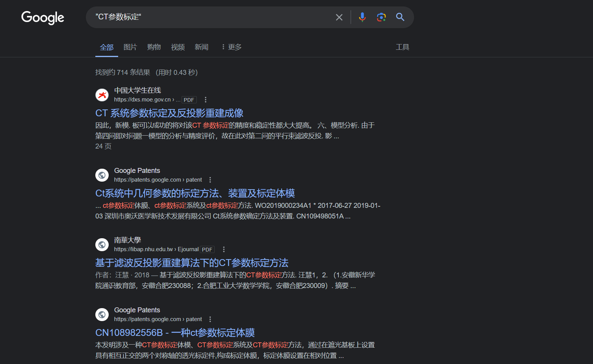Viewport: 593px width, 364px height.
Task: Click the 中国大学生在线 site name
Action: click(138, 90)
